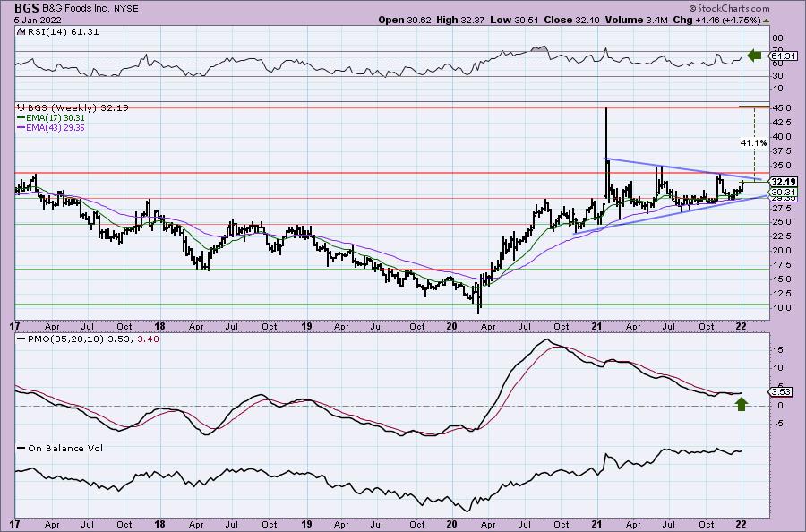Click year 19 on the price panel time axis
The width and height of the screenshot is (806, 532).
pos(306,326)
